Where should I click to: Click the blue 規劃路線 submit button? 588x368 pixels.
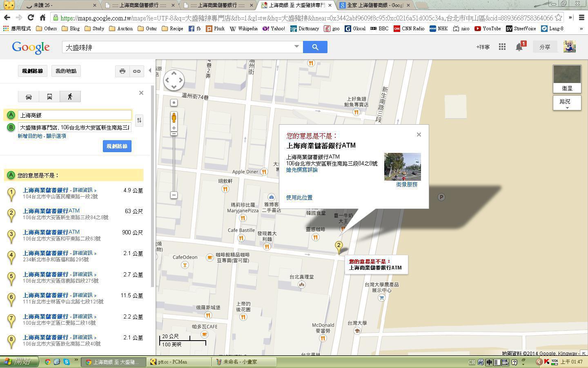[117, 146]
